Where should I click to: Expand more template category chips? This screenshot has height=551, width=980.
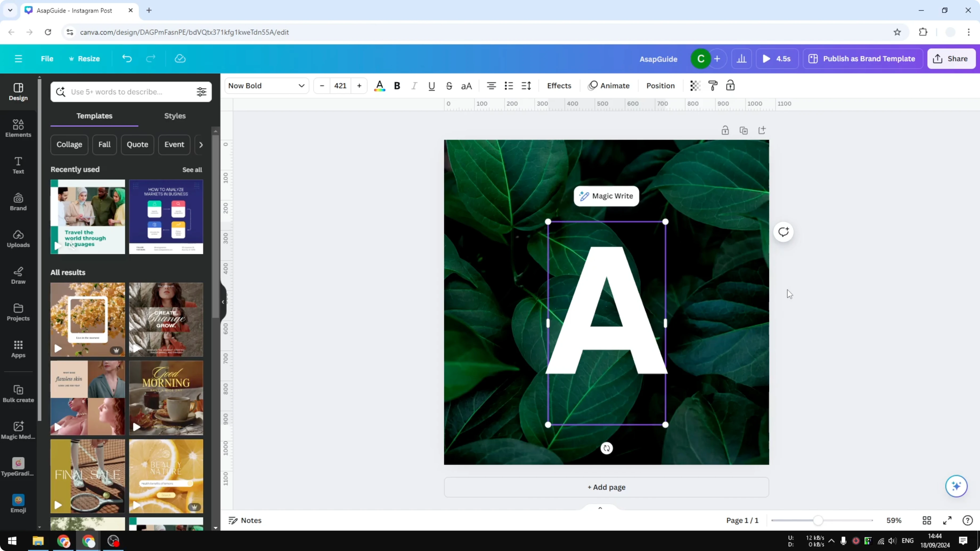point(201,145)
